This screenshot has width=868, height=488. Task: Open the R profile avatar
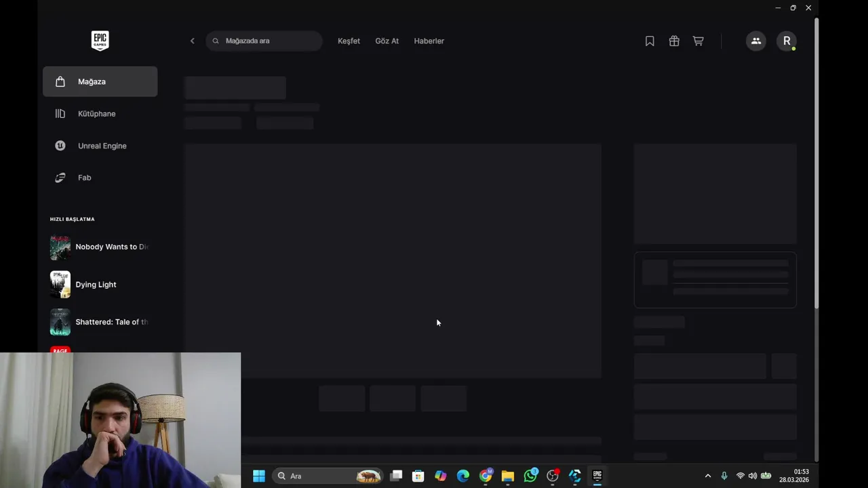(787, 41)
